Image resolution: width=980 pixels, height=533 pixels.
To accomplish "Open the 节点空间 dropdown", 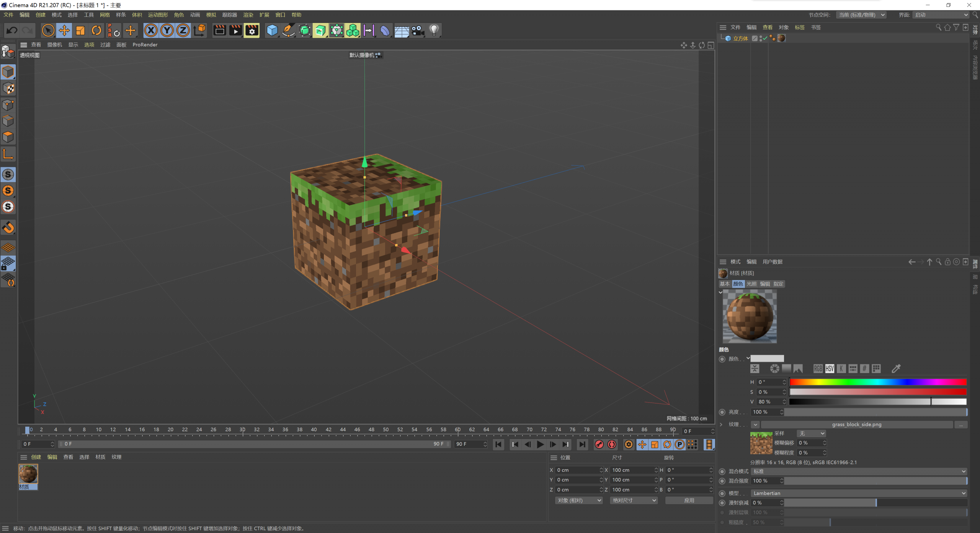I will click(x=861, y=15).
